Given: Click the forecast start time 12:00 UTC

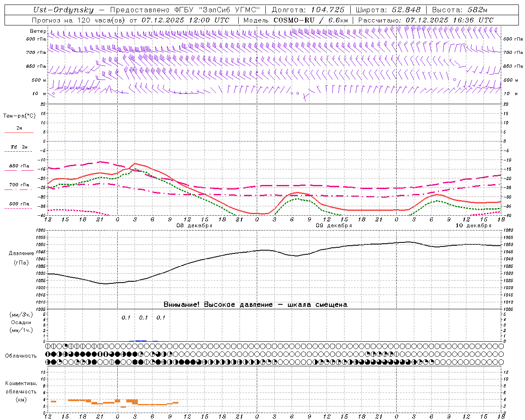Looking at the screenshot, I should coord(209,20).
